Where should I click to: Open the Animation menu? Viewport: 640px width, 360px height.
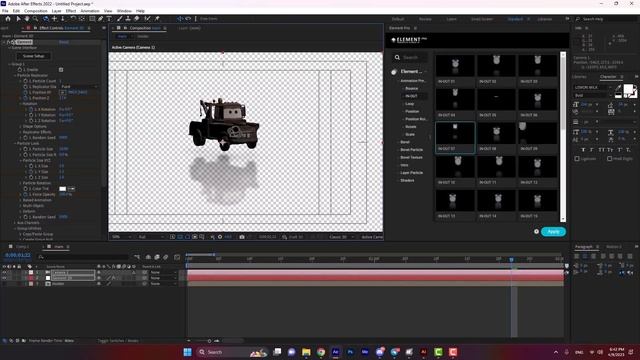tap(90, 11)
